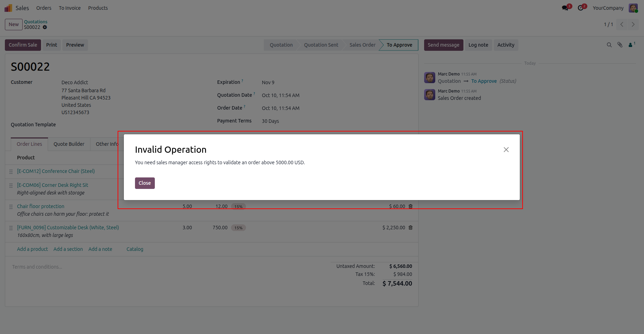Screen dimensions: 644x334
Task: Delete the Customizable Desk line
Action: tap(411, 228)
